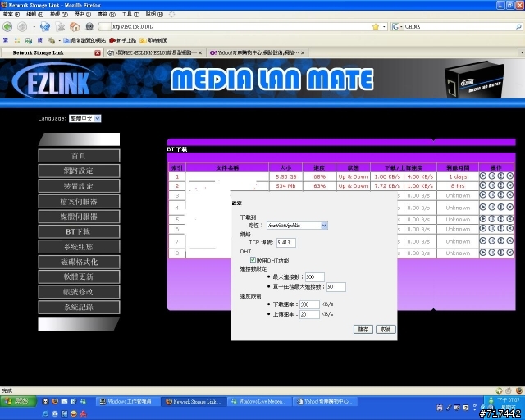This screenshot has height=420, width=525.
Task: Remove the torrent in row 8
Action: (x=510, y=253)
